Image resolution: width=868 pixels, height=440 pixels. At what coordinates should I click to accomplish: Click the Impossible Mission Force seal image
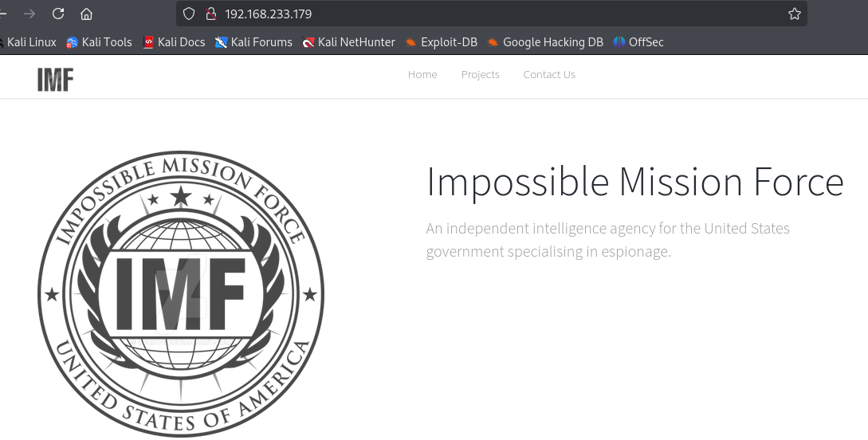point(181,294)
